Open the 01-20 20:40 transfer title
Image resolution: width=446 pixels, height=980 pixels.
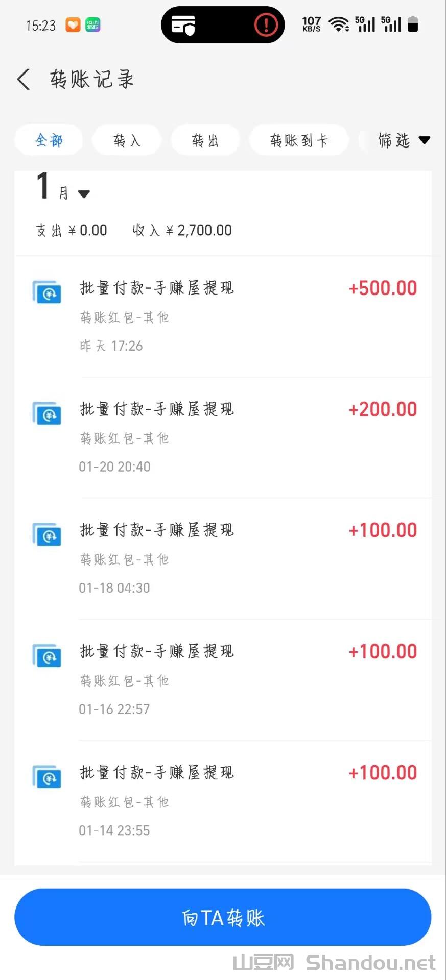coord(157,409)
